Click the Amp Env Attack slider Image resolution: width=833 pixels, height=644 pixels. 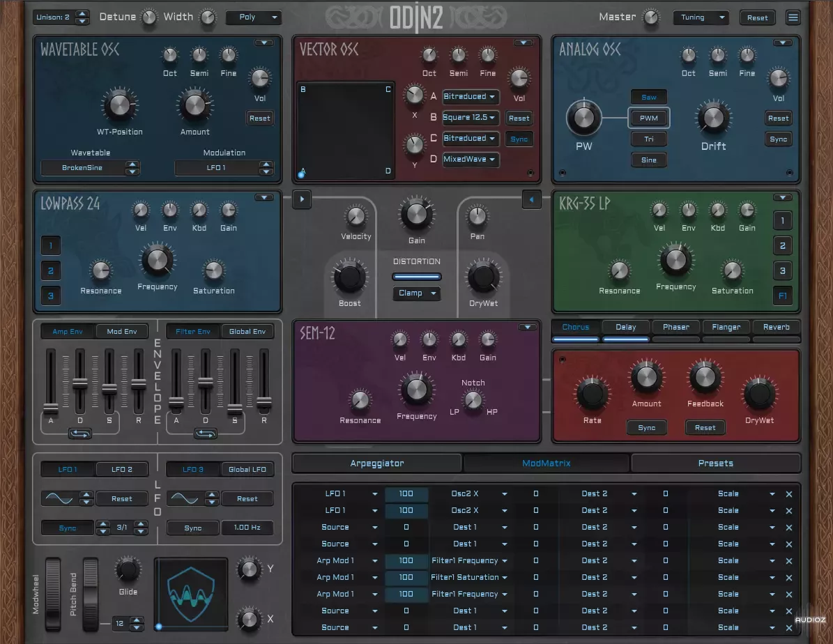pyautogui.click(x=50, y=381)
